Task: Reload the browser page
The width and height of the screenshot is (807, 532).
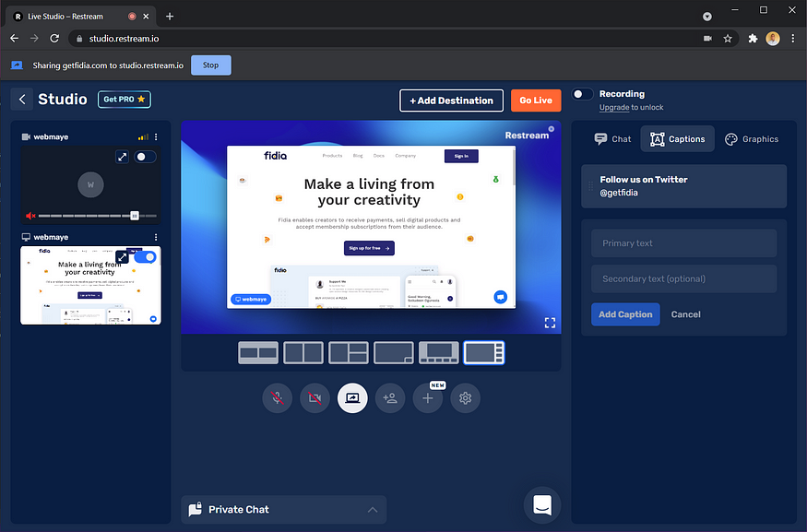Action: click(54, 39)
